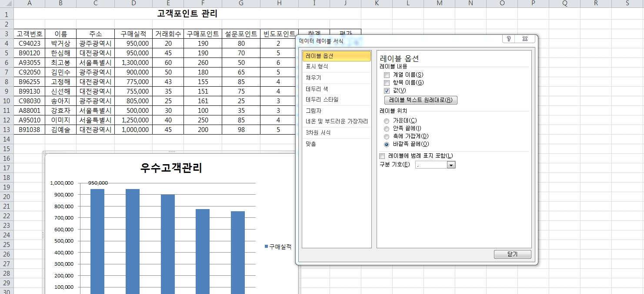The height and width of the screenshot is (294, 644).
Task: Uncheck the 값 checkbox
Action: point(387,91)
